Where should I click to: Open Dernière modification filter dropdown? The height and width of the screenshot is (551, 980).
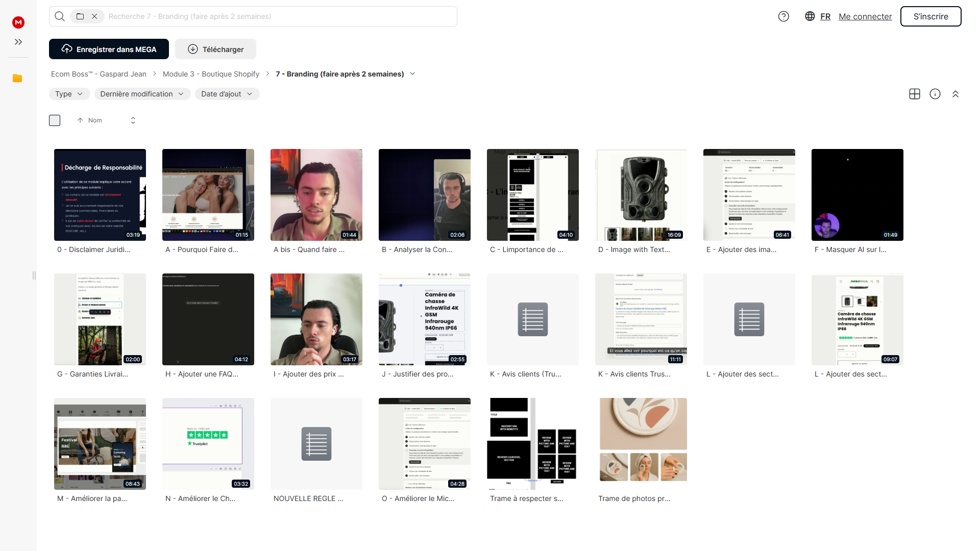pyautogui.click(x=142, y=94)
